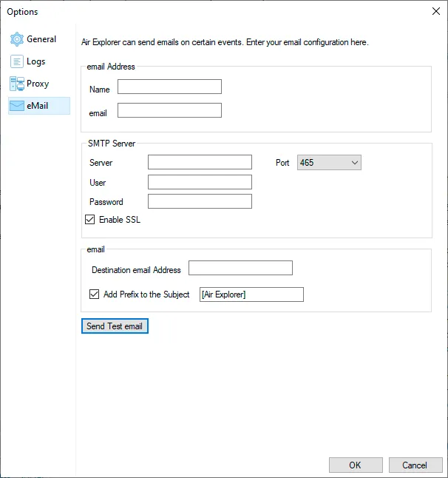
Task: Click the 'email Address' group title
Action: tap(111, 67)
